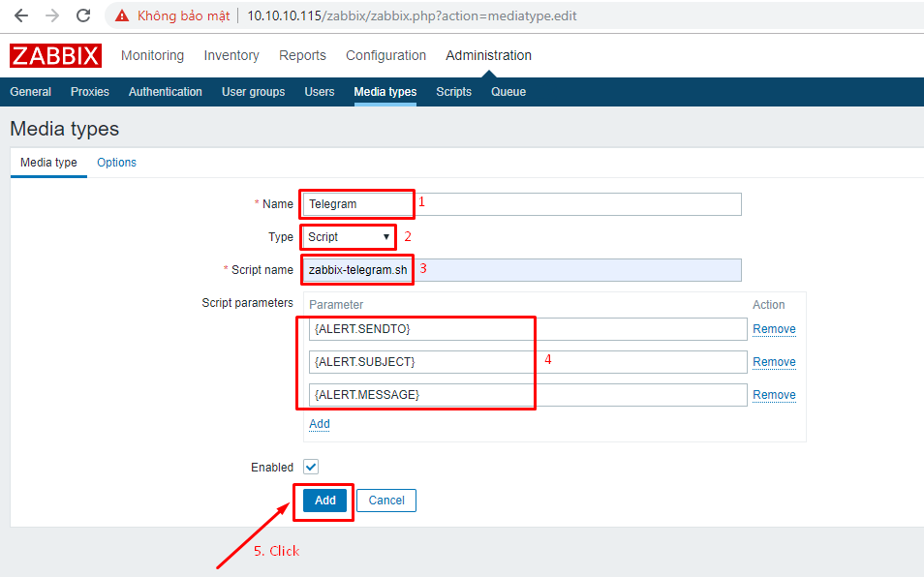
Task: Go to the User groups submenu
Action: (254, 92)
